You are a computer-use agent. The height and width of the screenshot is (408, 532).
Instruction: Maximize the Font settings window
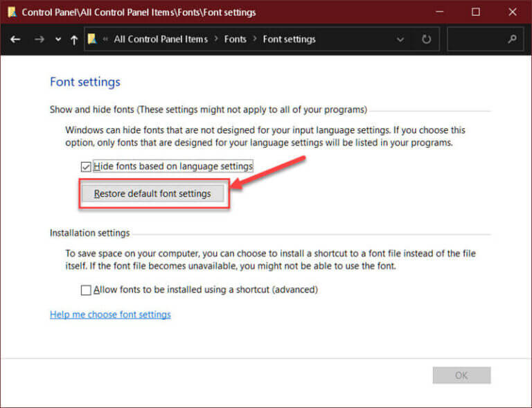(476, 12)
